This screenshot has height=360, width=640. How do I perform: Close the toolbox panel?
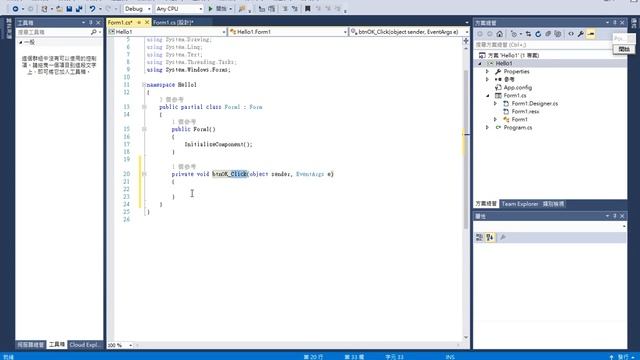coord(98,22)
